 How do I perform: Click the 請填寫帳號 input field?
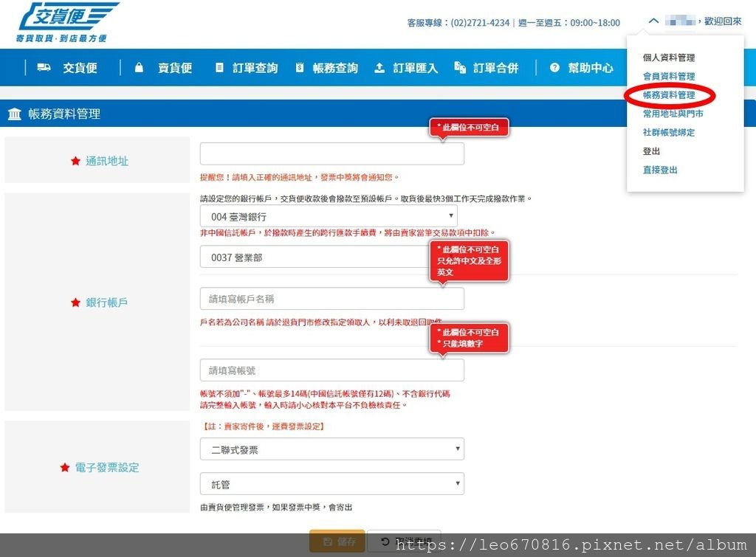click(331, 370)
